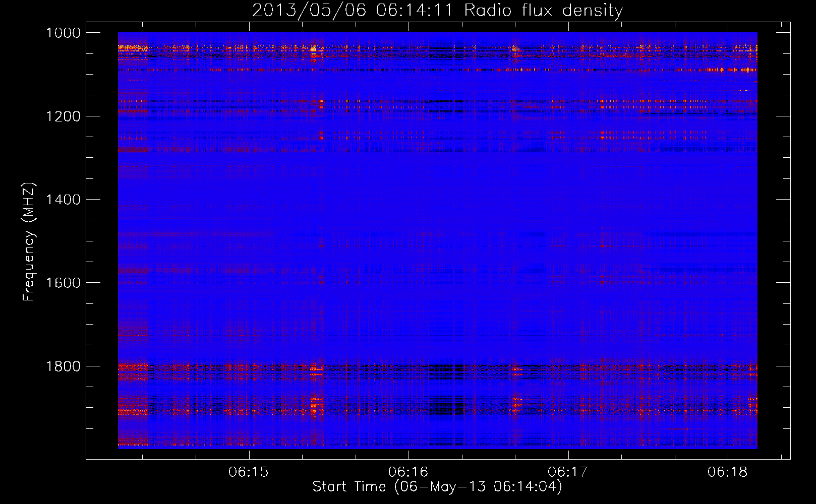Click the 1800 frequency tick label

64,366
